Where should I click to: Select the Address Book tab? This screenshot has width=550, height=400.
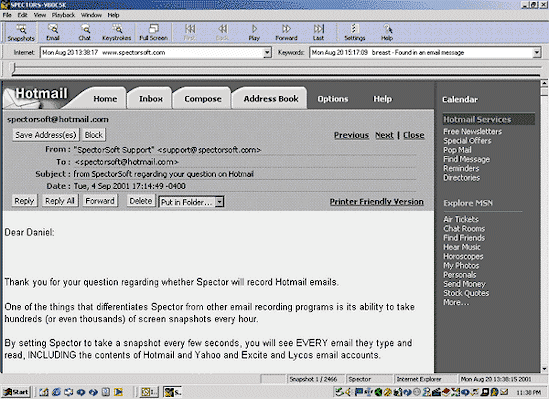pos(271,99)
